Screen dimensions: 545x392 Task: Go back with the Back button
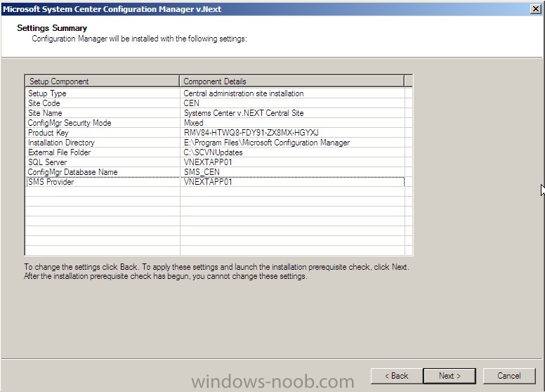click(x=397, y=376)
